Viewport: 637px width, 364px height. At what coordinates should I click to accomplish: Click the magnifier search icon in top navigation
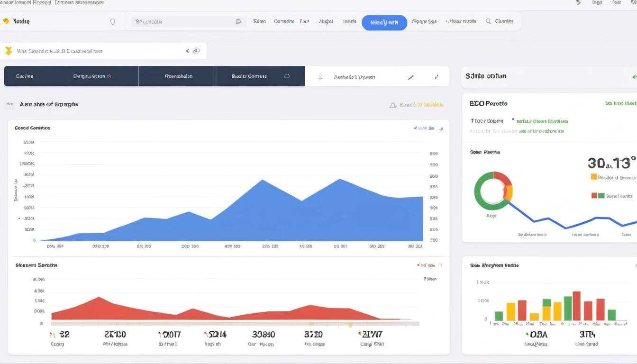(x=488, y=21)
